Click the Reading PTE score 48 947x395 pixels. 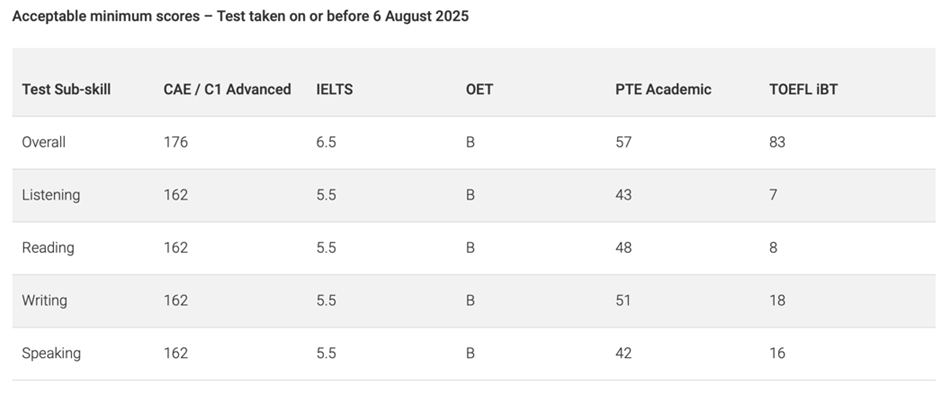623,248
